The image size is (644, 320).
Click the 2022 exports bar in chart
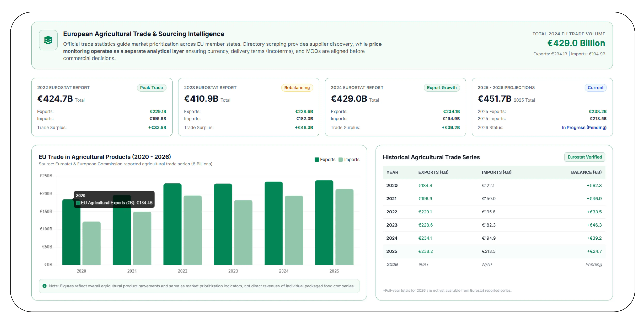coord(173,224)
